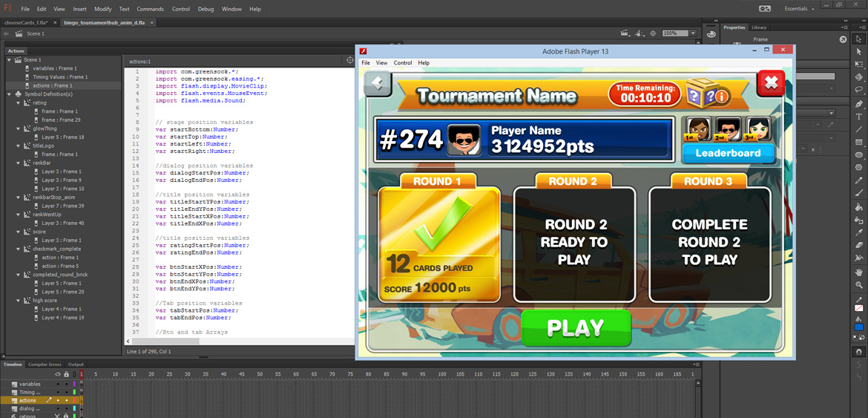Click the blue fill color swatch

859,327
